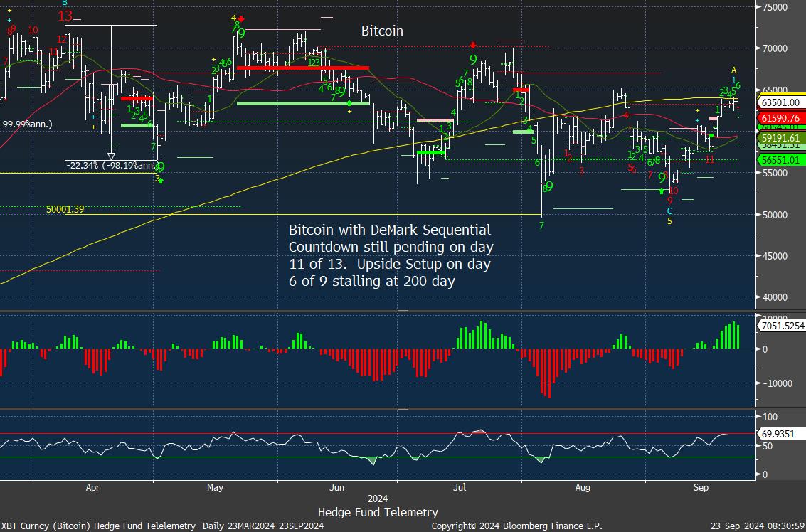The image size is (806, 532).
Task: Click the large green 9 at early September low
Action: coord(662,178)
